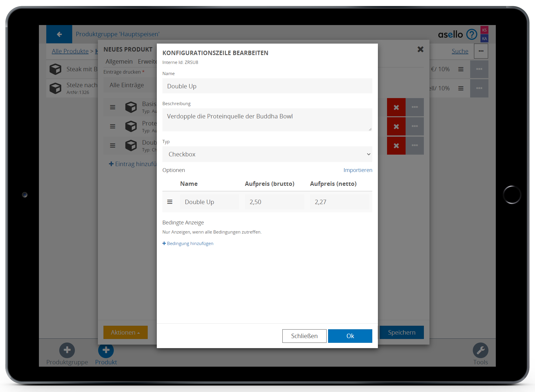Expand the Aktionen dropdown button
Image resolution: width=535 pixels, height=392 pixels.
(125, 333)
